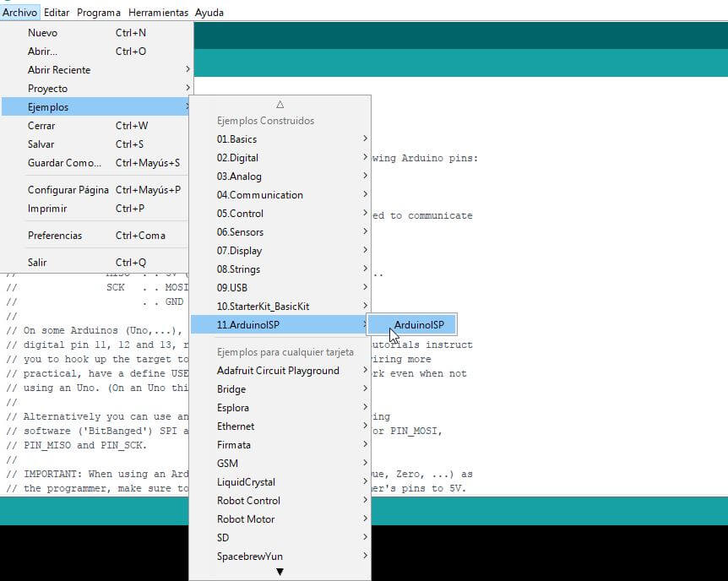This screenshot has height=581, width=728.
Task: Open 09.USB examples submenu
Action: tap(280, 288)
